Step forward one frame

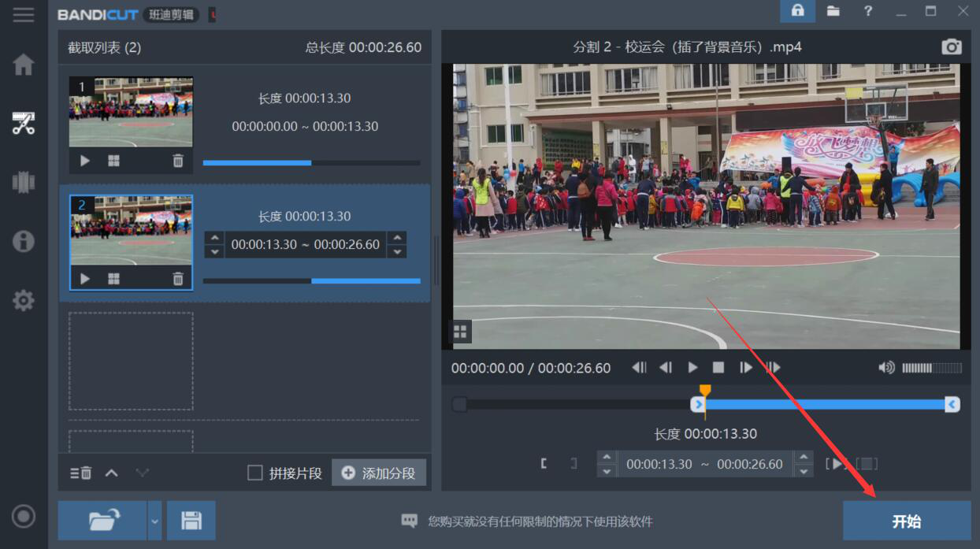pos(745,368)
